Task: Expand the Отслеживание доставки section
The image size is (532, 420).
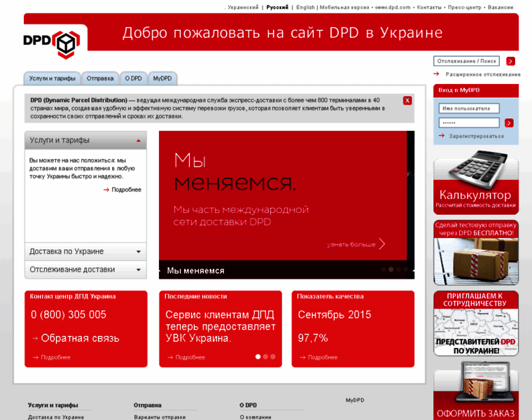Action: click(139, 269)
